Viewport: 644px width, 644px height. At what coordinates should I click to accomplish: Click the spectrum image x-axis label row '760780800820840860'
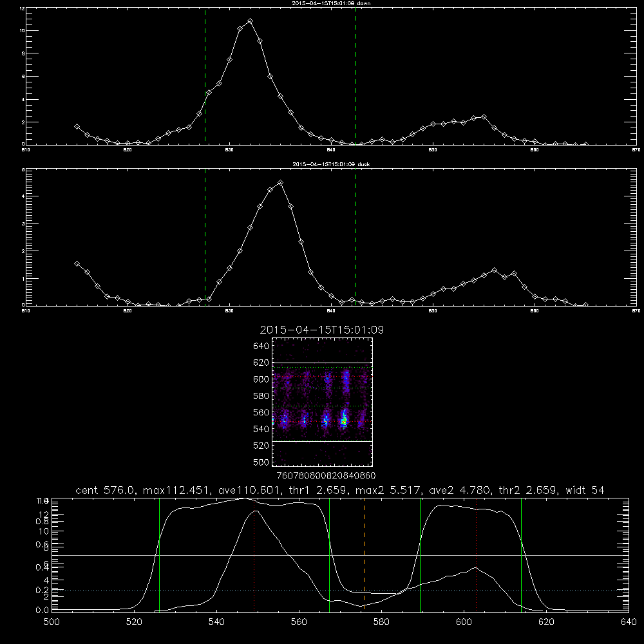[326, 476]
